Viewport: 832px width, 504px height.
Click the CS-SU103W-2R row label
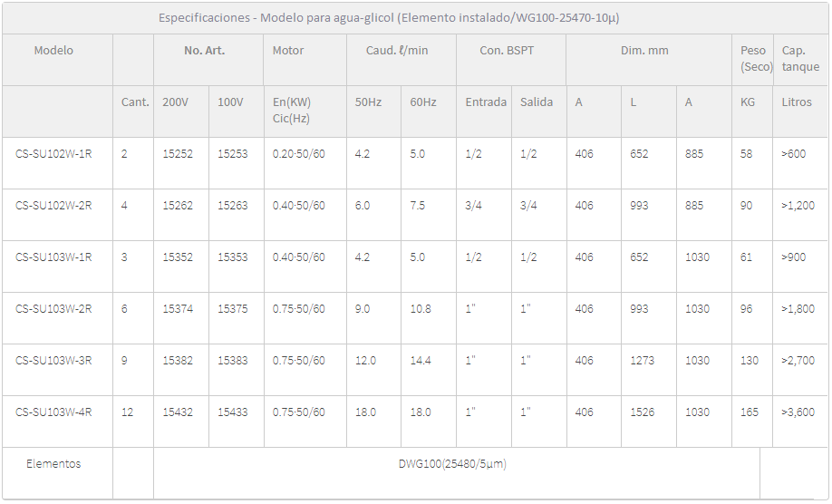[x=53, y=309]
